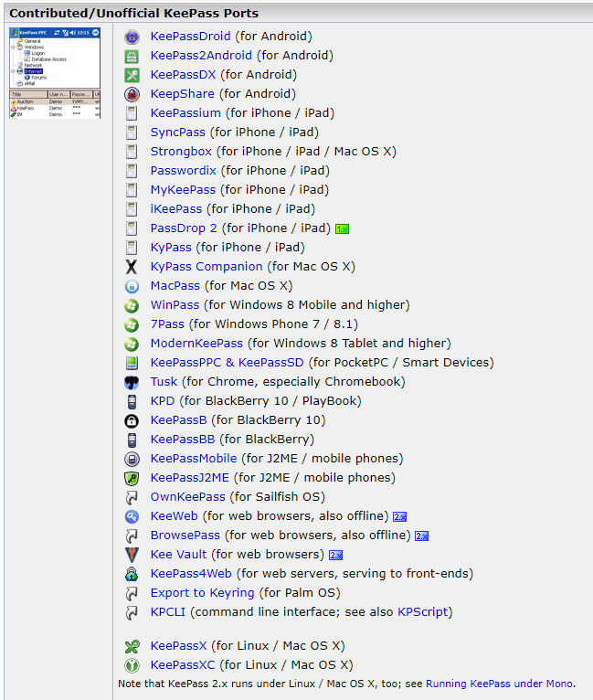Click the KeePassXC green circle icon
Image resolution: width=593 pixels, height=700 pixels.
(x=132, y=665)
